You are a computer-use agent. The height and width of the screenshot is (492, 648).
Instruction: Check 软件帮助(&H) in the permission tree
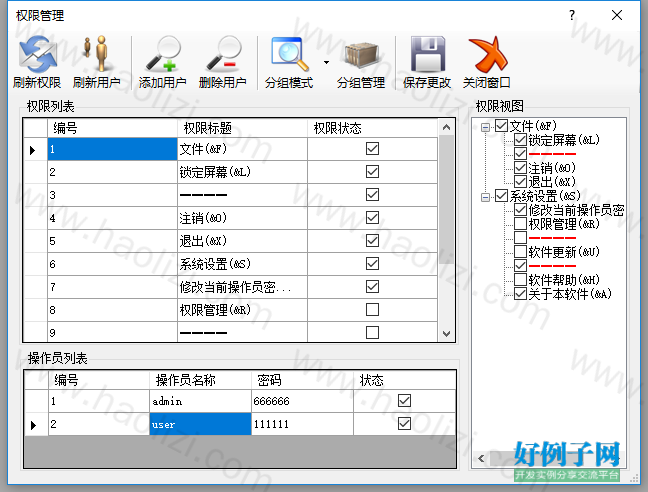520,280
